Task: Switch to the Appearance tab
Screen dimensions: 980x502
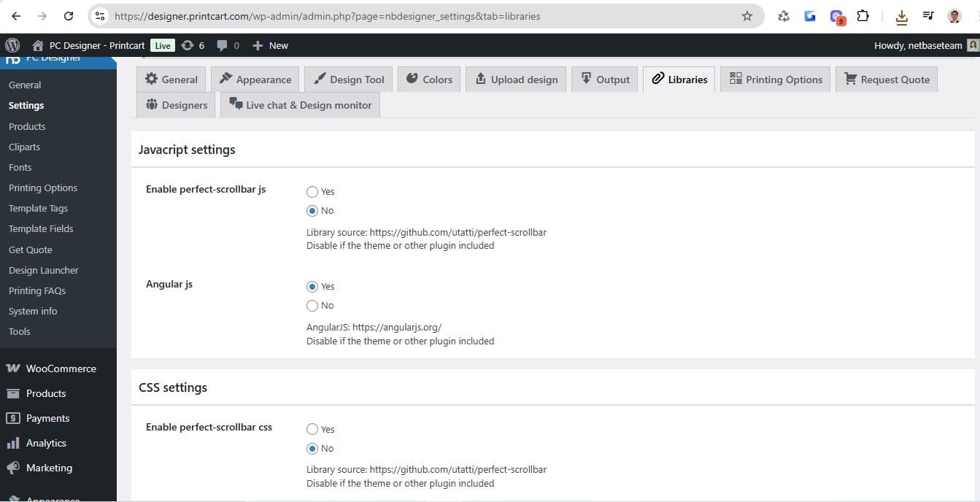Action: (255, 80)
